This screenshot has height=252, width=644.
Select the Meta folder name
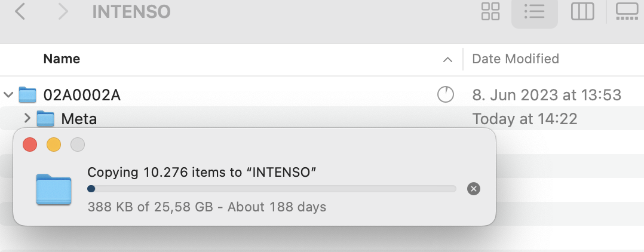click(79, 119)
